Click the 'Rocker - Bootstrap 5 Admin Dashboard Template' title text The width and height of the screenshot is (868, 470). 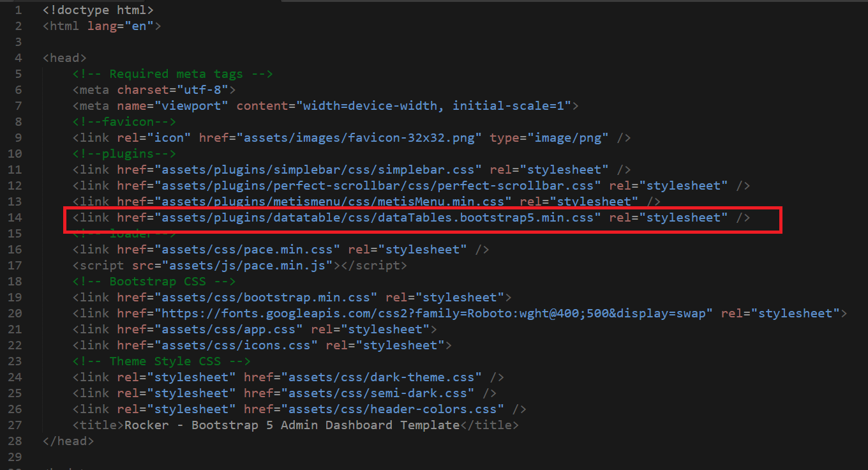(292, 425)
